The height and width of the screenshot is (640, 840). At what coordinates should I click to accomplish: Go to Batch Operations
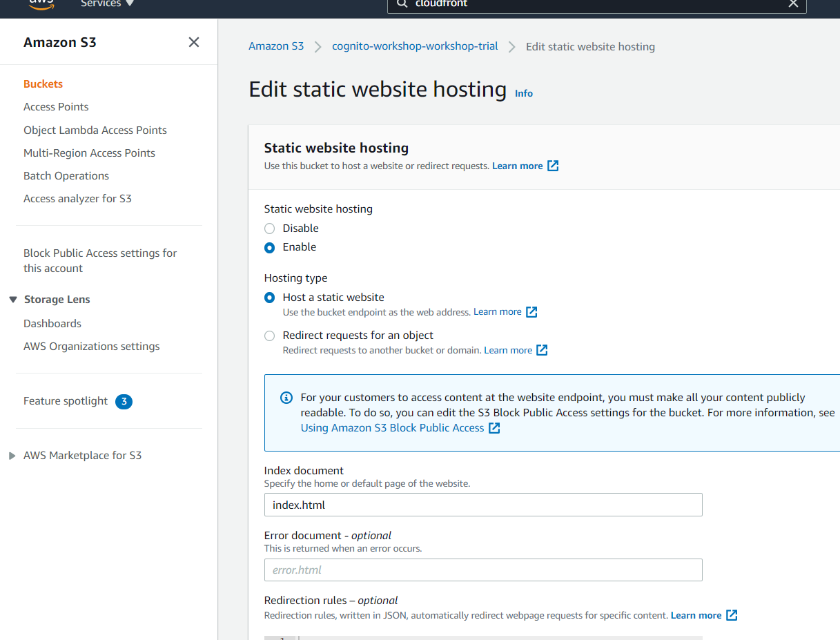tap(66, 176)
